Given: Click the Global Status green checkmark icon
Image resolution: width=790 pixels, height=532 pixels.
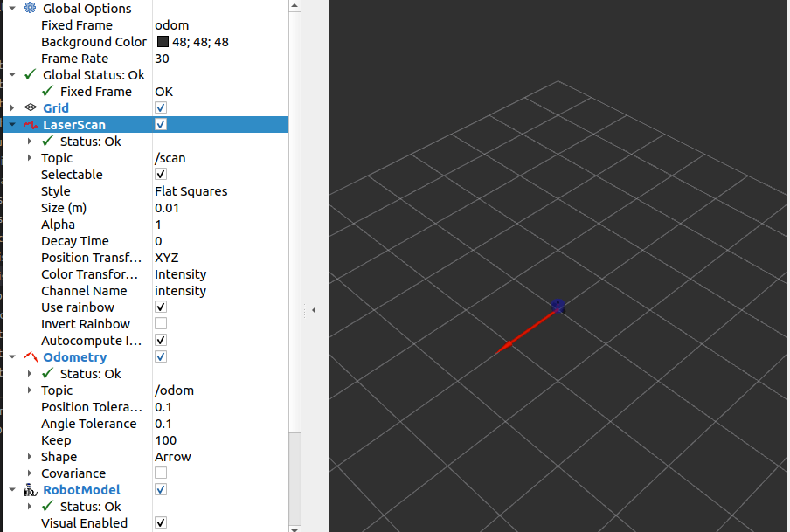Looking at the screenshot, I should (31, 75).
